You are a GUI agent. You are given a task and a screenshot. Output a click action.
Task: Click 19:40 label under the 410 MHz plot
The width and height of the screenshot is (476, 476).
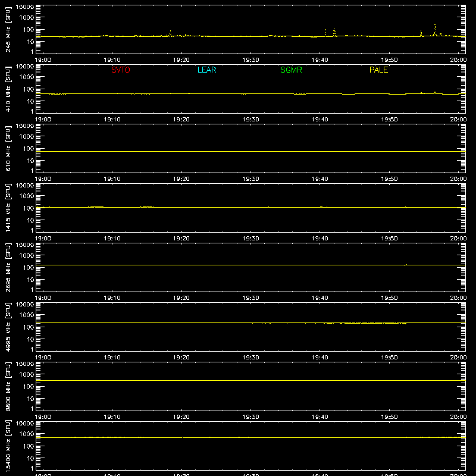pyautogui.click(x=320, y=120)
